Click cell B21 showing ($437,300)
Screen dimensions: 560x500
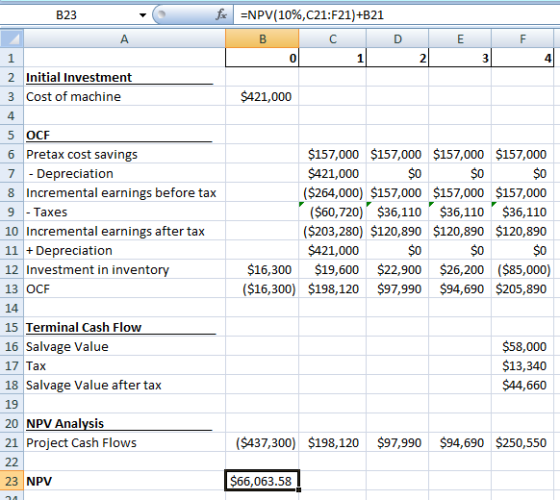click(x=262, y=443)
